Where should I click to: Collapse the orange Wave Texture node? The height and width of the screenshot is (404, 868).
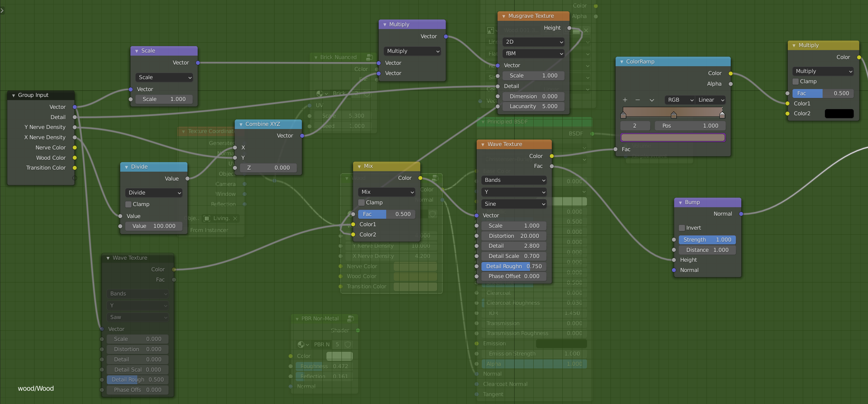point(483,144)
